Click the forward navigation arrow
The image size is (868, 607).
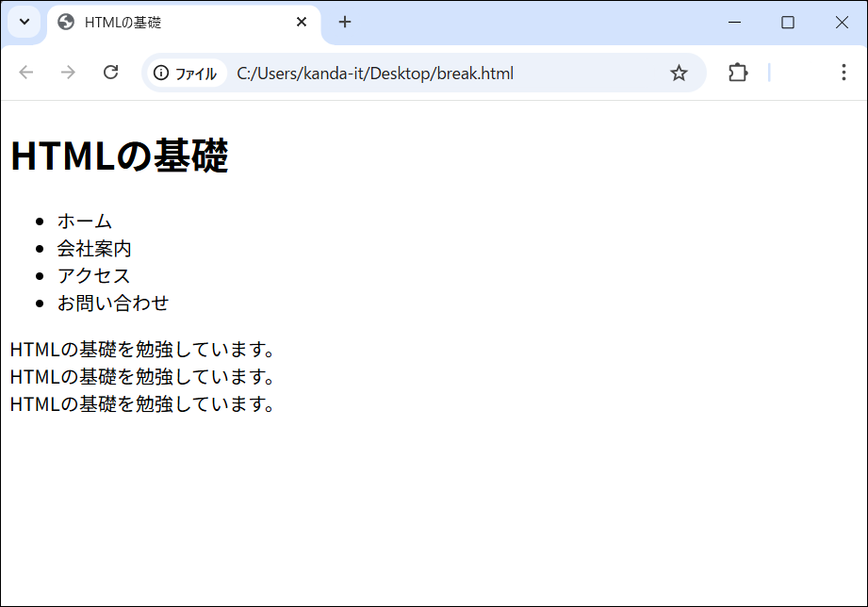tap(68, 73)
